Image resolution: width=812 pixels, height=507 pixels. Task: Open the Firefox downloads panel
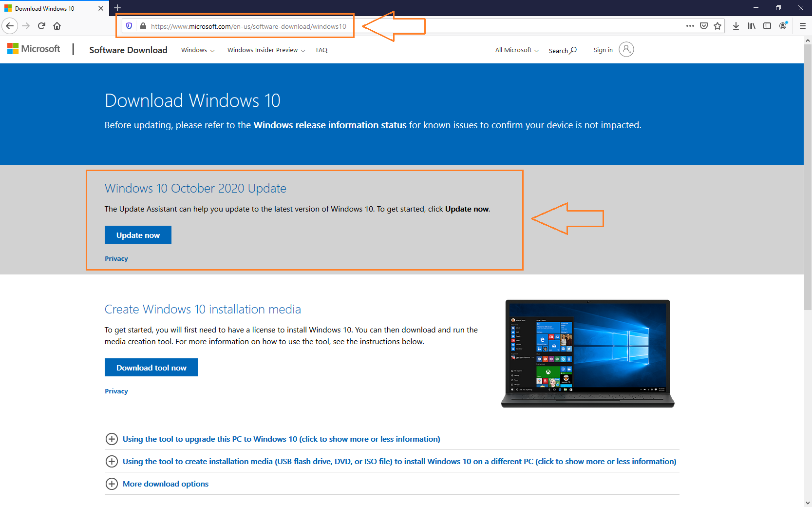[x=736, y=26]
